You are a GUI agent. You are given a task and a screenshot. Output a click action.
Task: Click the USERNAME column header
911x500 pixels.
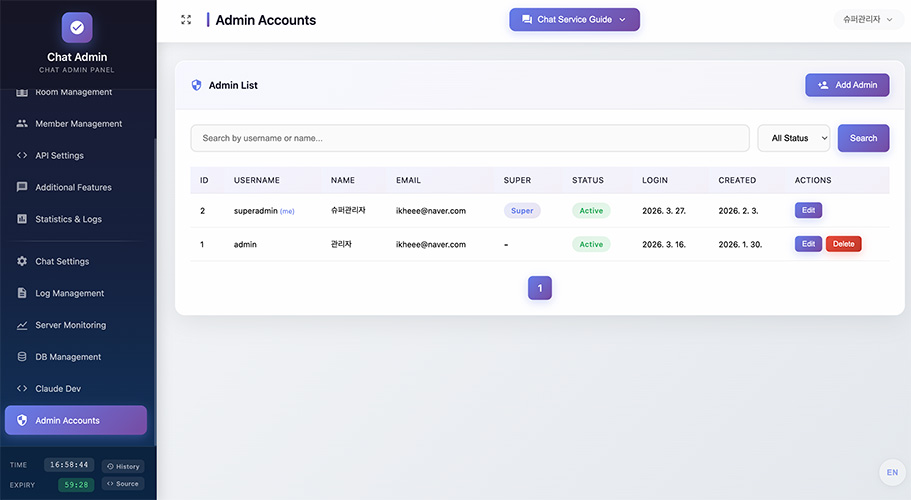(x=257, y=180)
